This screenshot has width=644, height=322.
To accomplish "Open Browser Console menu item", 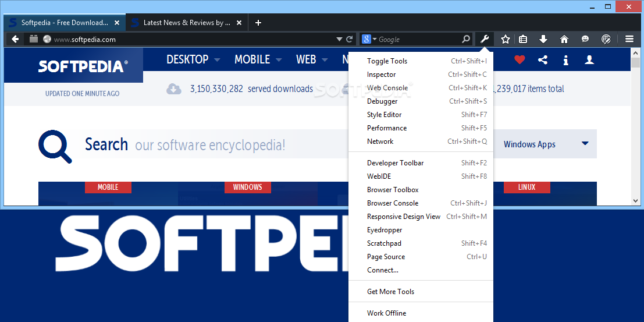I will 421,203.
